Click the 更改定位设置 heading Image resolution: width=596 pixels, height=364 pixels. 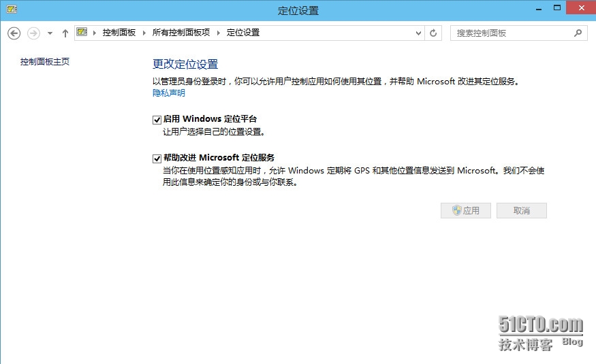[x=185, y=64]
